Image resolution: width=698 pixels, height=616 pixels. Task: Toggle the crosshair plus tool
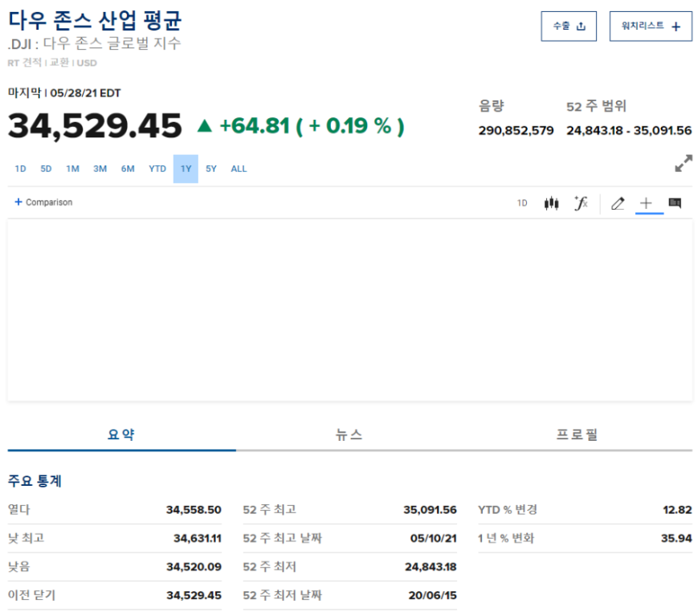click(646, 203)
